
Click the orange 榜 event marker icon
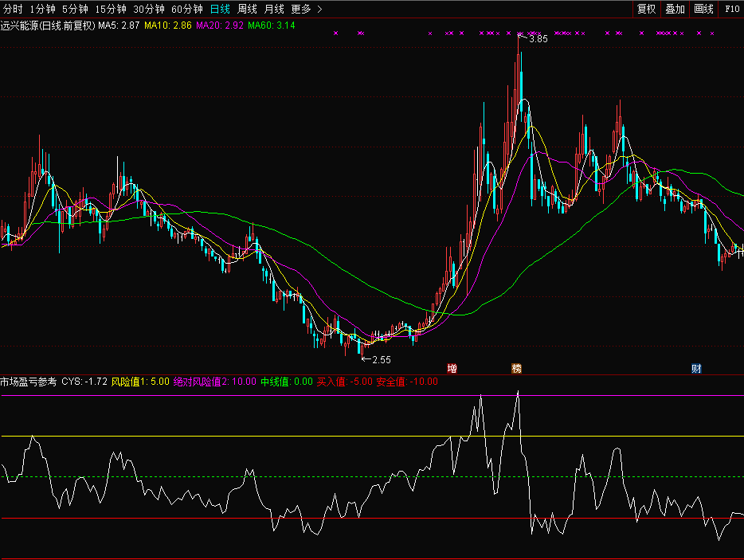pyautogui.click(x=517, y=368)
